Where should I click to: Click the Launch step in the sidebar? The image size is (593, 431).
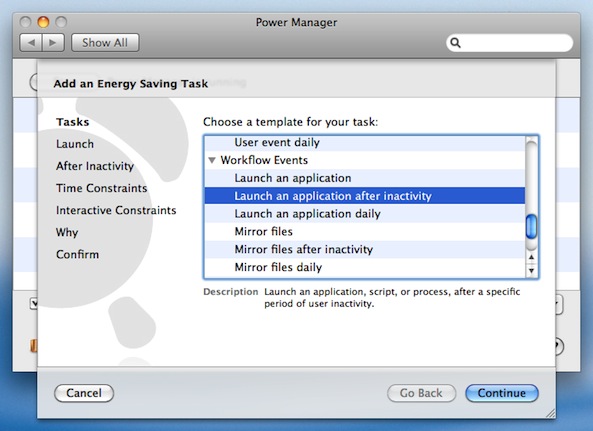pyautogui.click(x=75, y=144)
